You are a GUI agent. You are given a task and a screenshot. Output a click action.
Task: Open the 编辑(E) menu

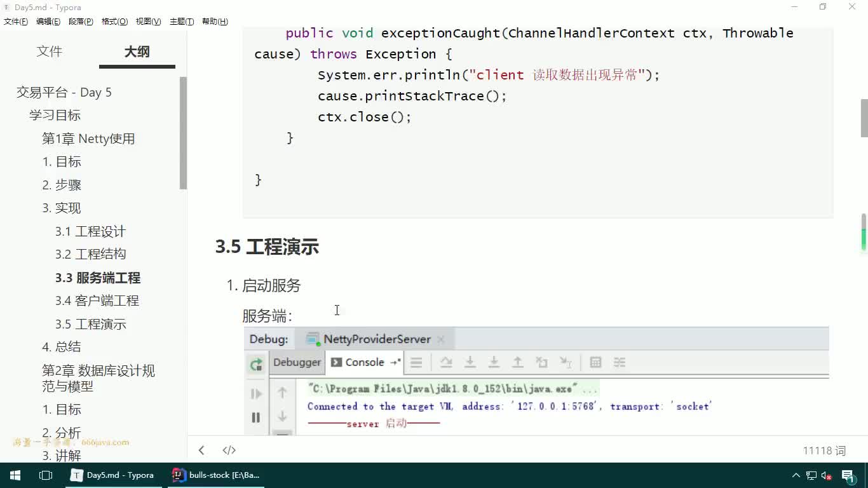tap(48, 22)
